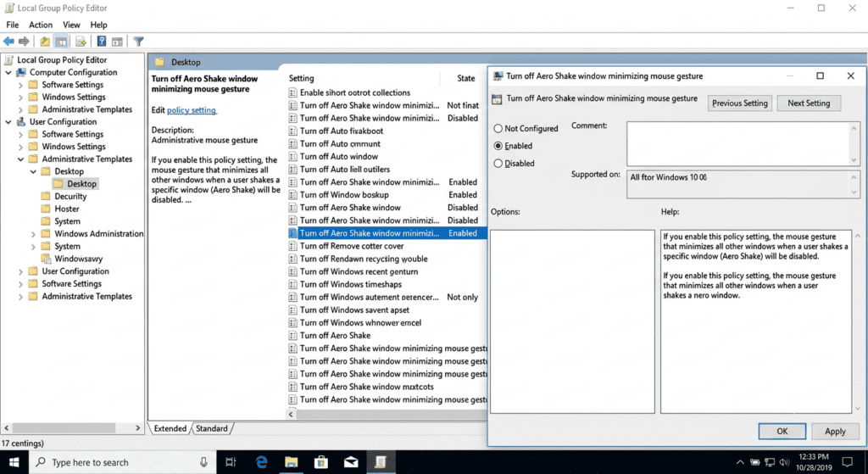
Task: Switch to the Standard tab
Action: pyautogui.click(x=211, y=428)
